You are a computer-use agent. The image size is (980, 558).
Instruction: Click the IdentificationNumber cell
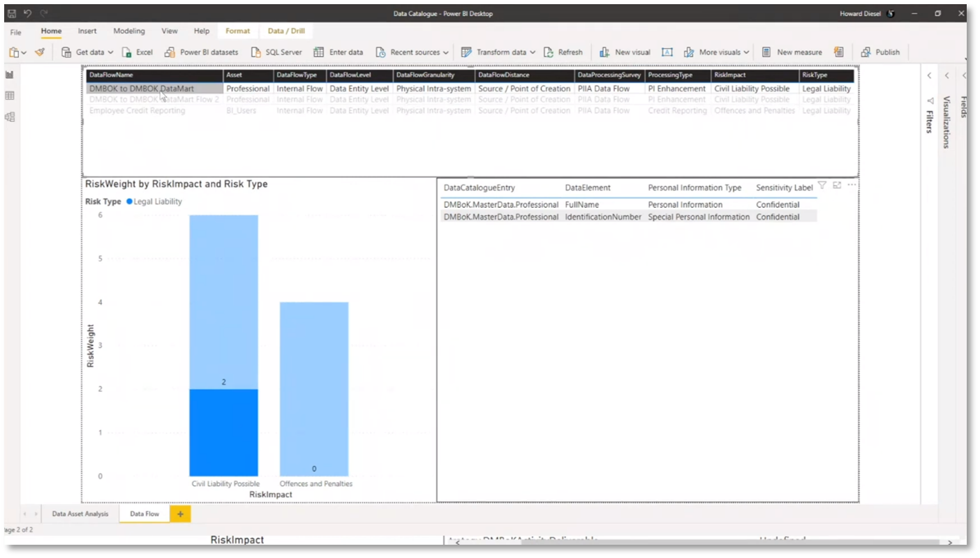(x=603, y=217)
